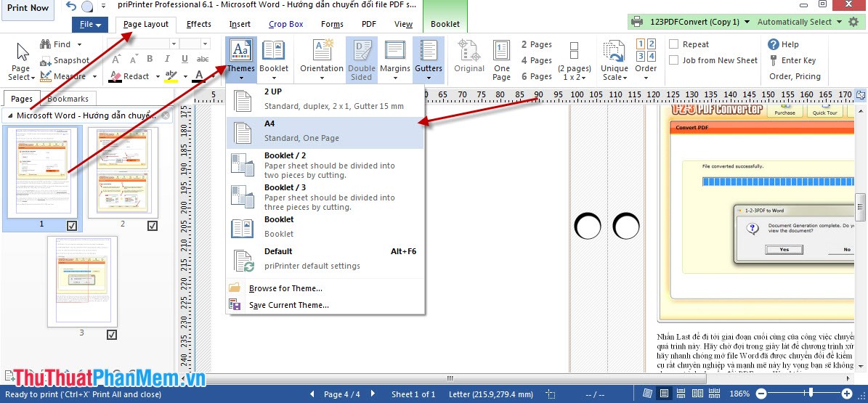
Task: Open the Automatically Select paper dropdown
Action: click(800, 22)
